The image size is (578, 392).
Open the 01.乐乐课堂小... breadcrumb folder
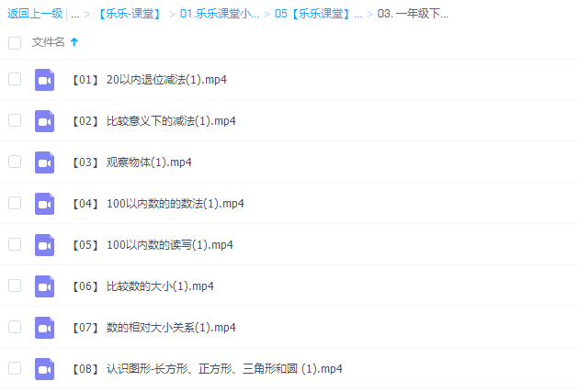click(x=220, y=14)
